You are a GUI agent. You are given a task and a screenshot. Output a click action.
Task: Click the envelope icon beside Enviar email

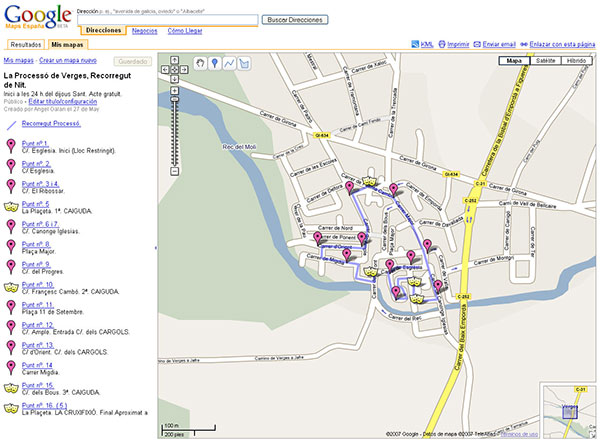pos(477,44)
